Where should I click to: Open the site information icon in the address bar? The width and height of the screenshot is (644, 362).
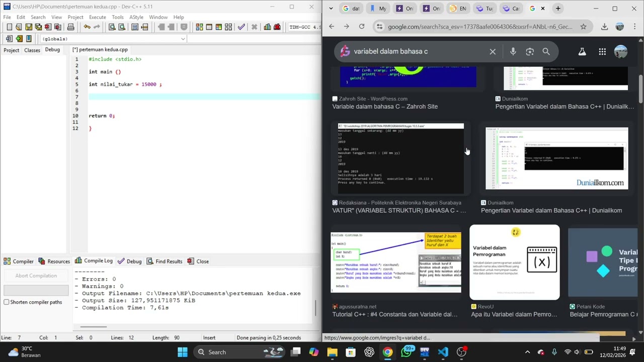(x=380, y=27)
